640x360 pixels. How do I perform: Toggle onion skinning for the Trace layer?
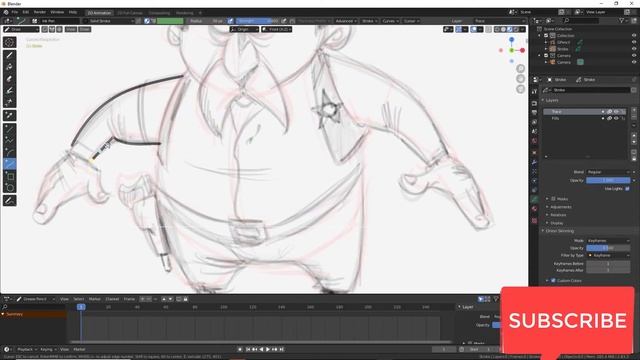pyautogui.click(x=609, y=111)
